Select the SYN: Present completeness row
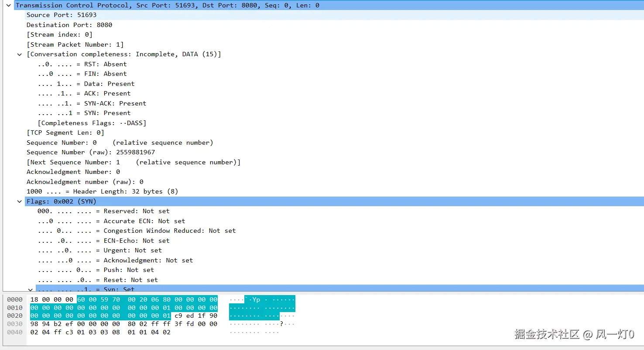The width and height of the screenshot is (644, 350). (x=340, y=113)
